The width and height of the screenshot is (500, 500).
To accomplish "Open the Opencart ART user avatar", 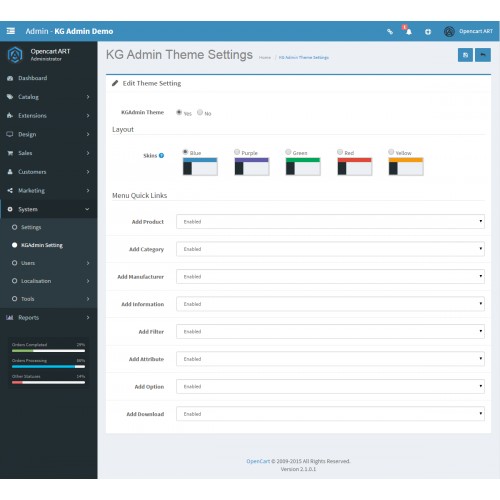I will pyautogui.click(x=449, y=32).
